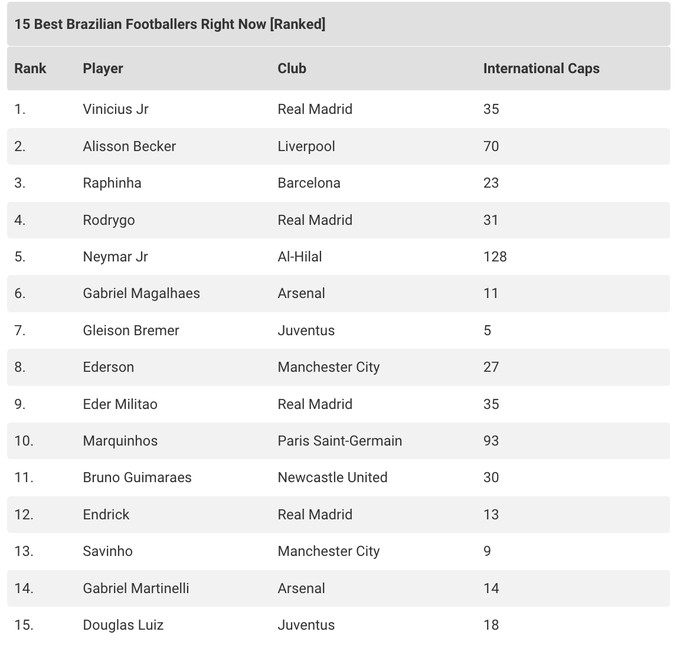Click Savinho in the player column
The image size is (680, 648).
(108, 552)
